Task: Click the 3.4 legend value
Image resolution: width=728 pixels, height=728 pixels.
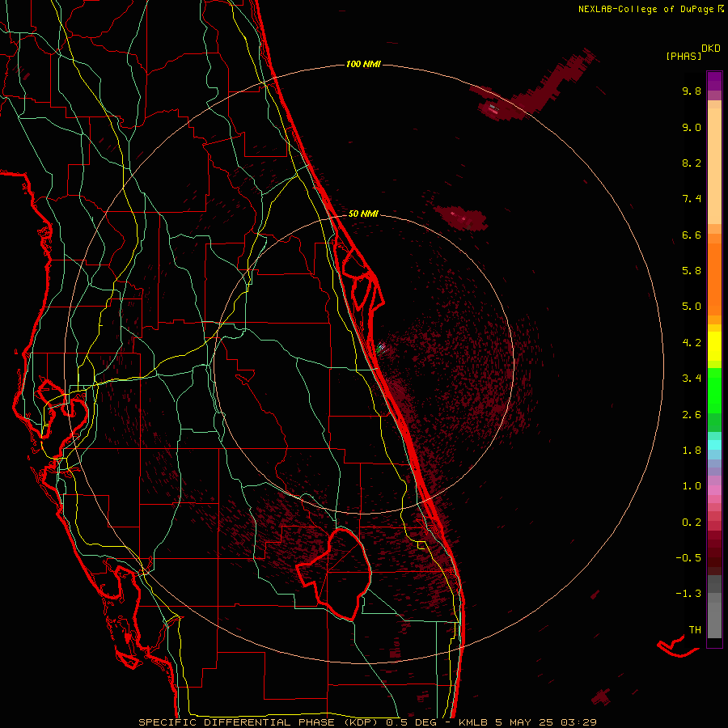Action: (x=692, y=379)
